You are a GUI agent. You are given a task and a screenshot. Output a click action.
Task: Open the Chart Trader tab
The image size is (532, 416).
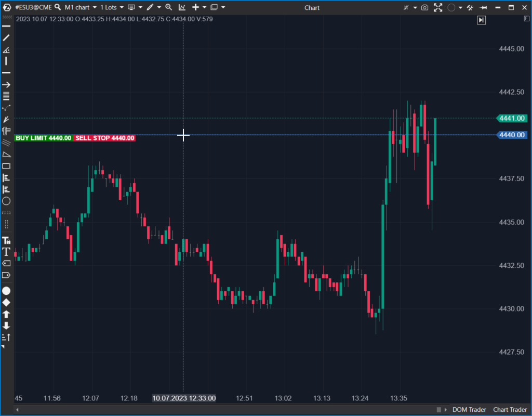click(x=510, y=410)
